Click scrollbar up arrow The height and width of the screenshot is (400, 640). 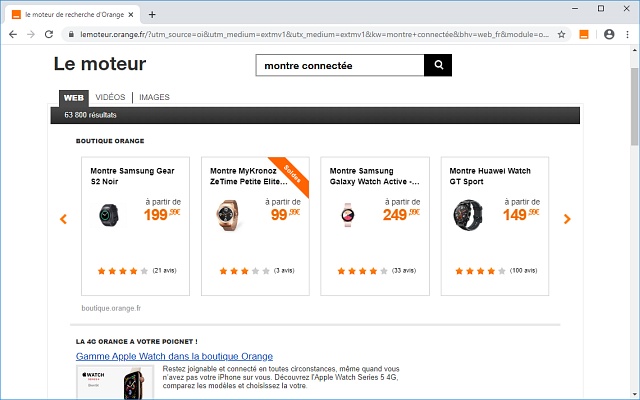(635, 51)
